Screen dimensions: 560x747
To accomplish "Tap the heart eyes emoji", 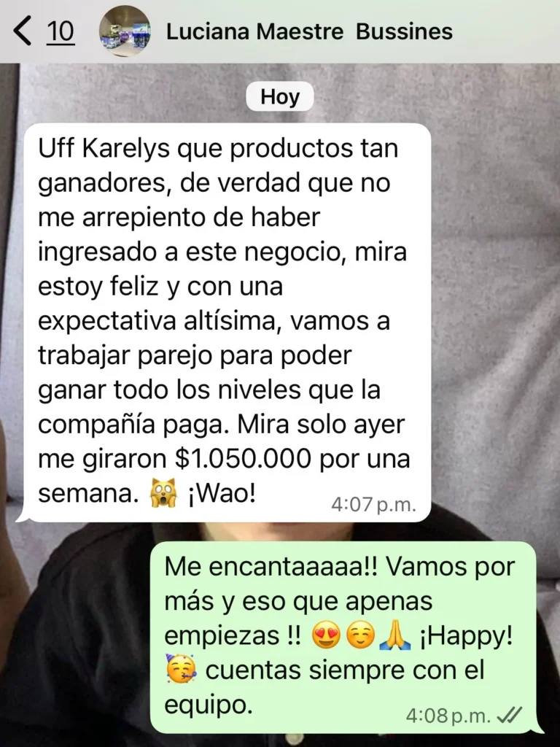I will (326, 636).
